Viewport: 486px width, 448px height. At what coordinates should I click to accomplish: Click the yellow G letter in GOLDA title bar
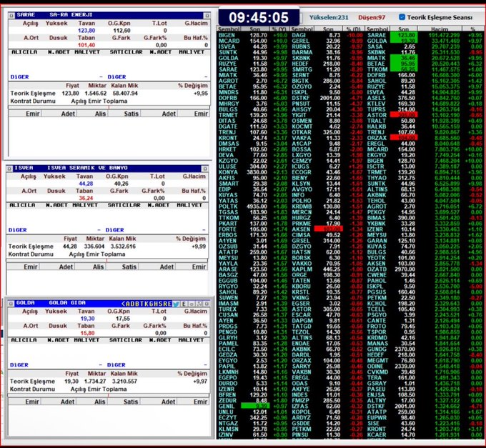tap(152, 304)
